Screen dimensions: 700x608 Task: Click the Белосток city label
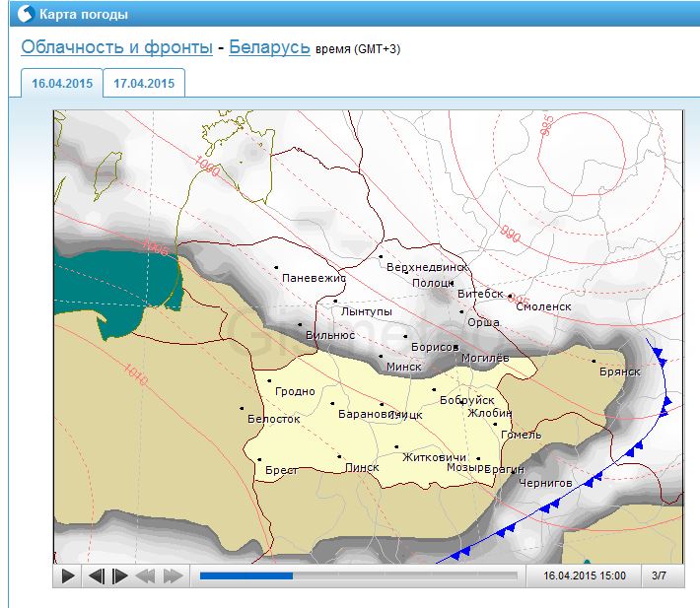(x=274, y=419)
